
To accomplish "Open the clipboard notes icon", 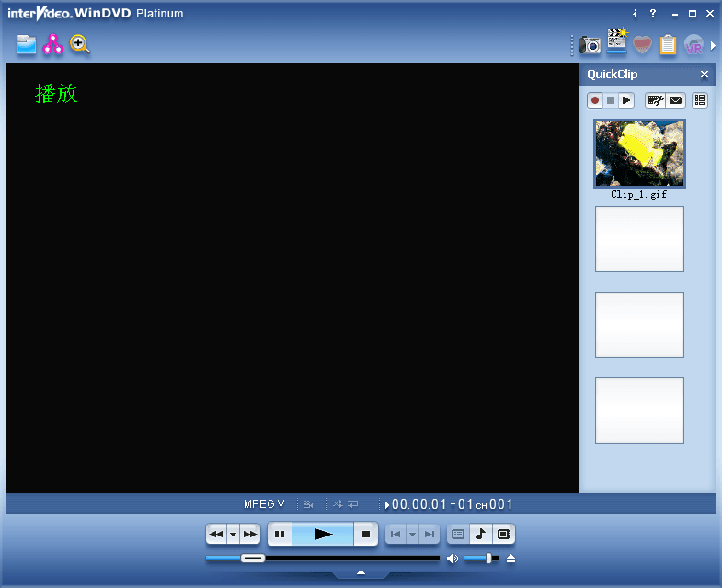I will 668,44.
